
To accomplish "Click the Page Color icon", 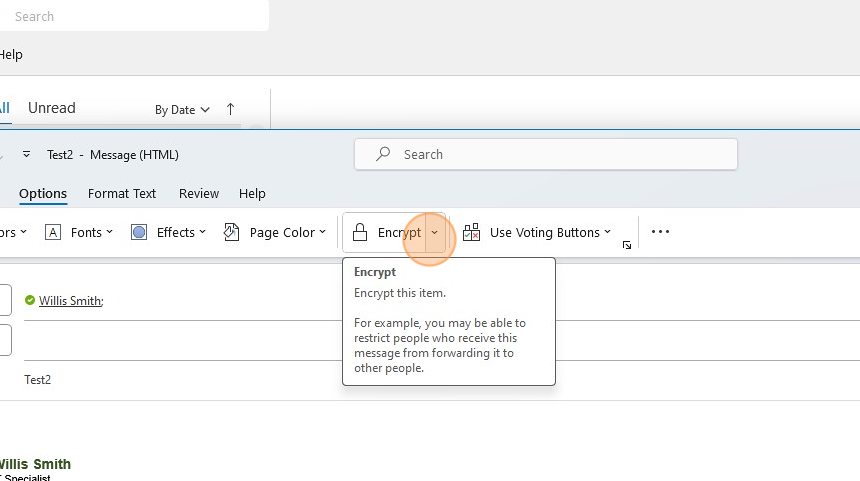I will 231,232.
